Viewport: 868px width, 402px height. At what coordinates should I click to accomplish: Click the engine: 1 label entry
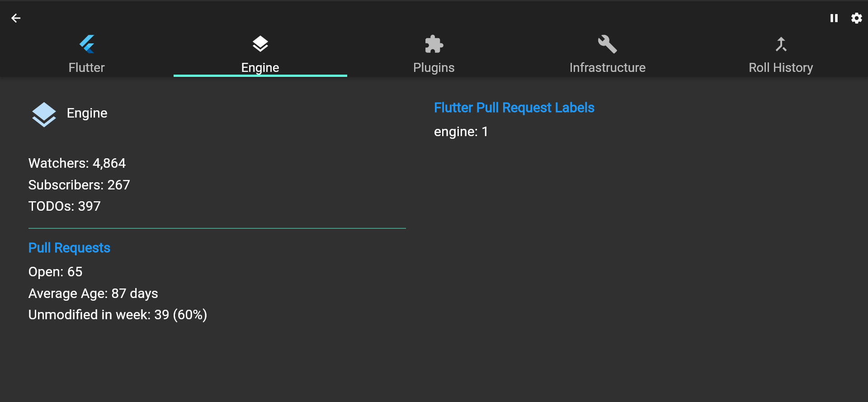[461, 132]
